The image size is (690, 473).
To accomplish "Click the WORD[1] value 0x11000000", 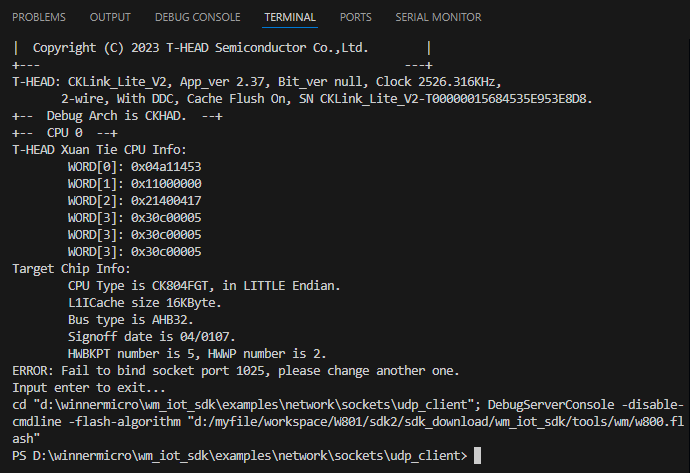I will 166,184.
